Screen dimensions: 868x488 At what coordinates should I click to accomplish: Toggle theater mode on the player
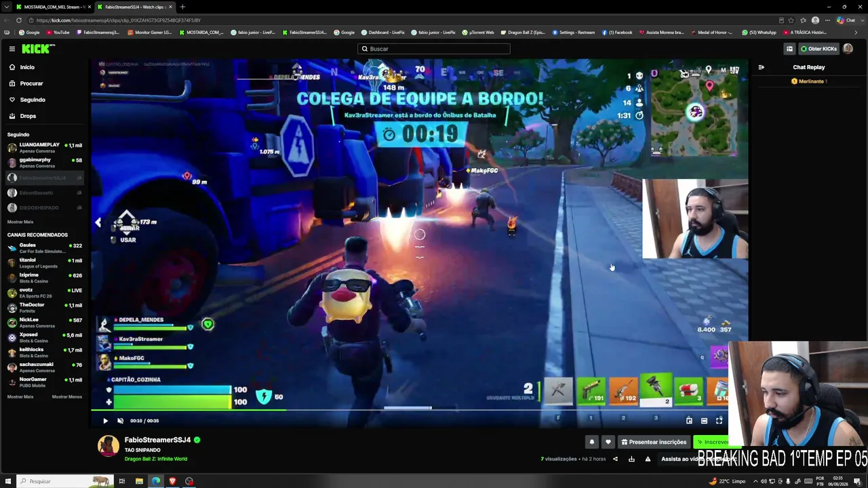pyautogui.click(x=704, y=421)
